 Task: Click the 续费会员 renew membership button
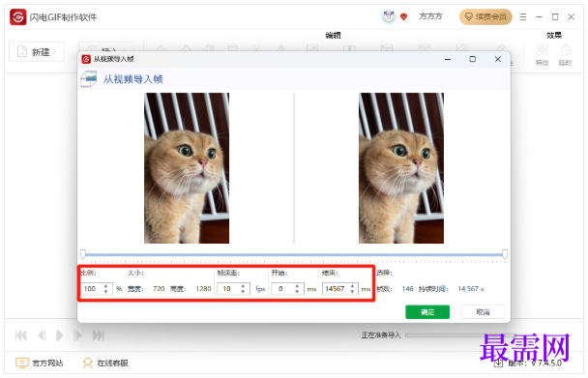click(485, 16)
